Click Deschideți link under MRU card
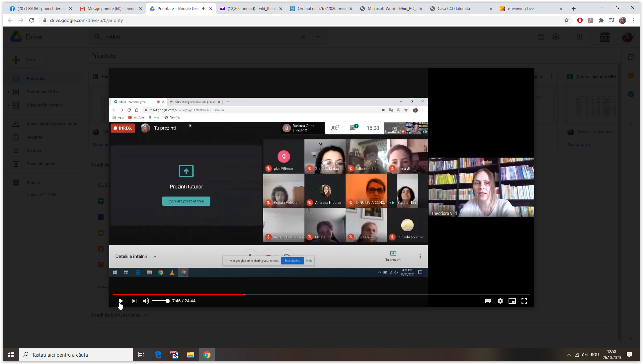 pyautogui.click(x=579, y=145)
